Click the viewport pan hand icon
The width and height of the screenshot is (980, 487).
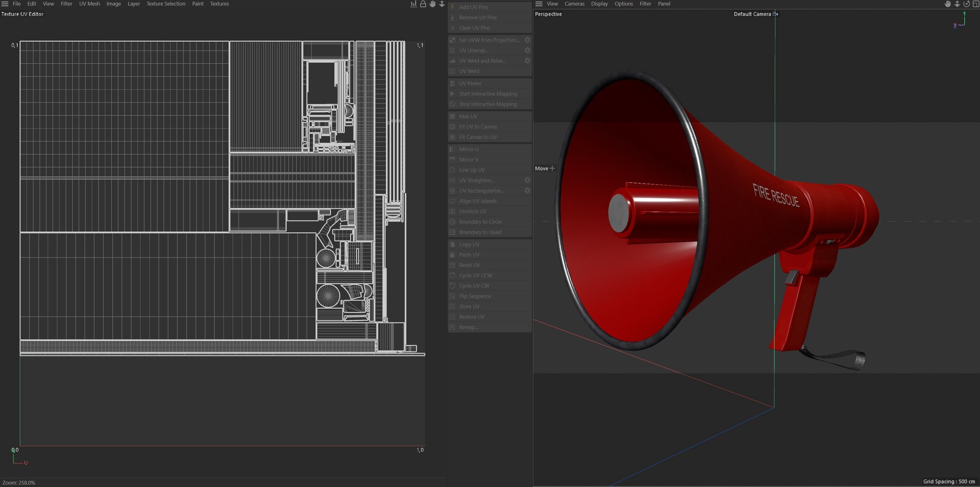(947, 4)
